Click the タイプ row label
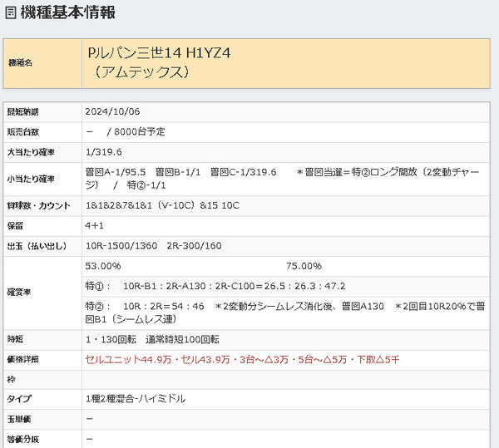This screenshot has width=499, height=448. click(x=19, y=399)
